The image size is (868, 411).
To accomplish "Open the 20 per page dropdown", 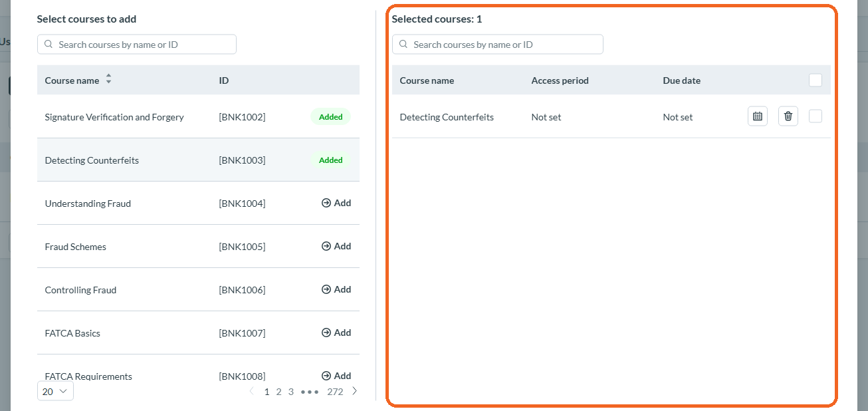I will (x=55, y=391).
